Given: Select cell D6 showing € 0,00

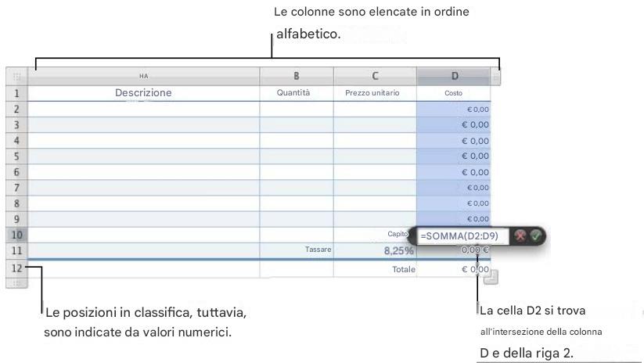Looking at the screenshot, I should coord(453,172).
